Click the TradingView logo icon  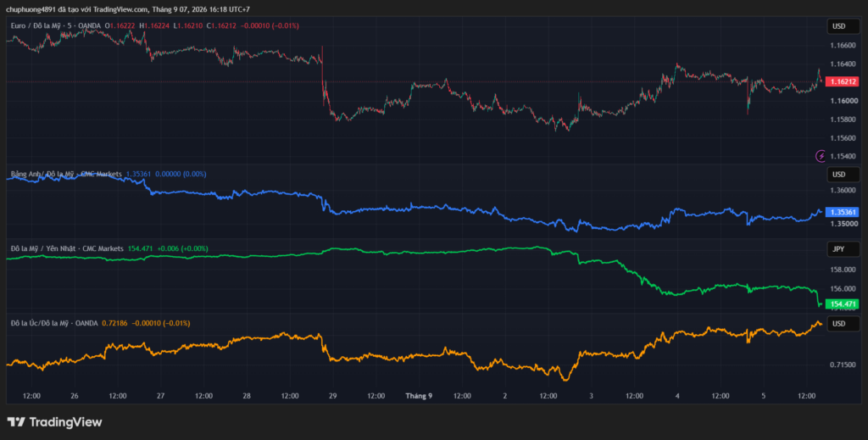[16, 421]
